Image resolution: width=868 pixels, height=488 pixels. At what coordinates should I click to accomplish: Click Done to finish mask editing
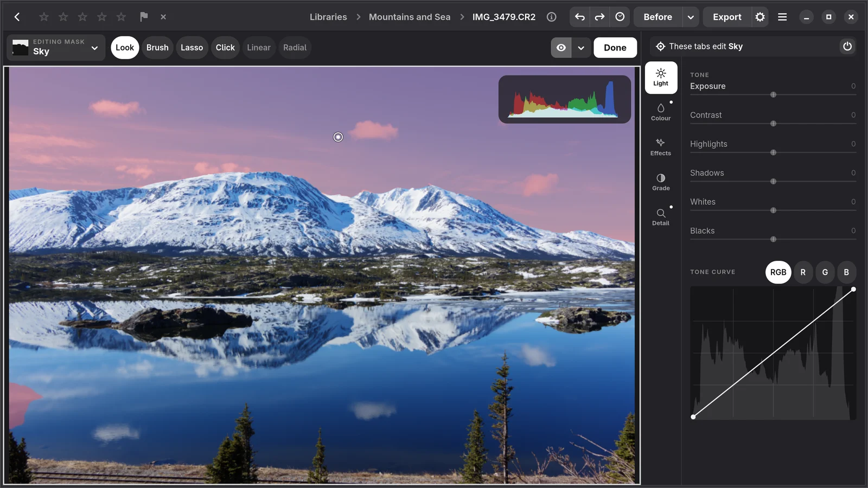615,48
